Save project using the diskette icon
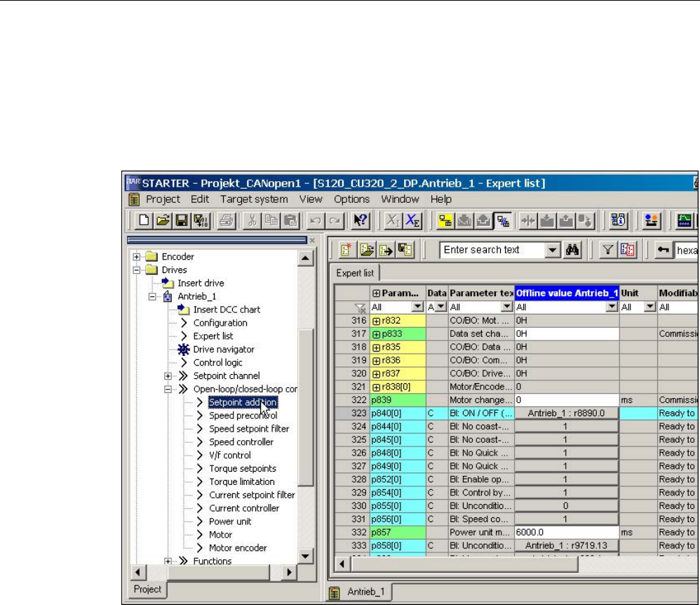 pos(182,220)
